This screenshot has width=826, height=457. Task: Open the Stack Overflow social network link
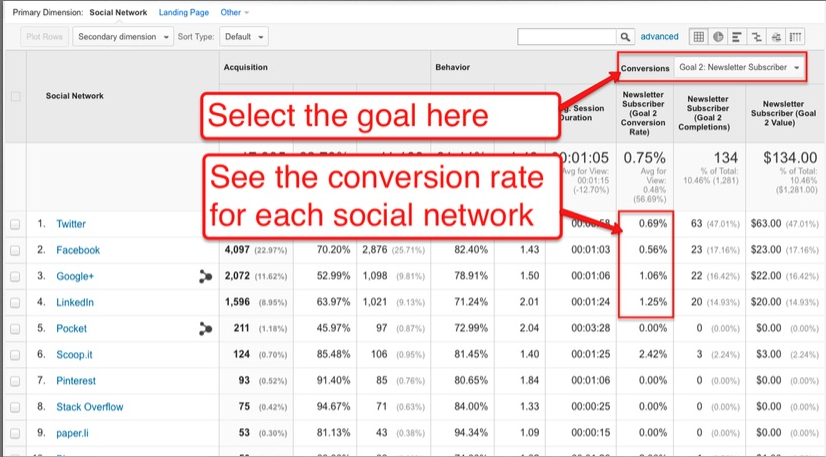(90, 407)
